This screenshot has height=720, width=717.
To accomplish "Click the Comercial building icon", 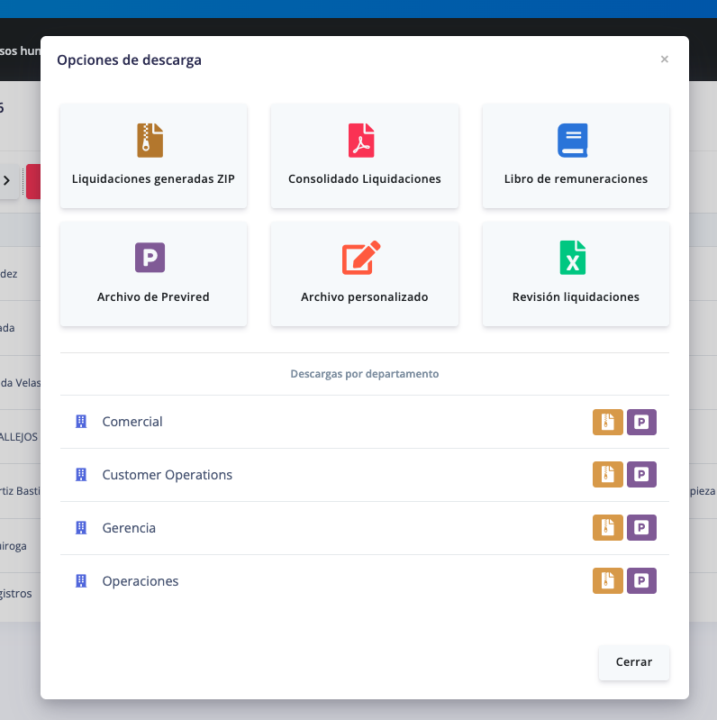I will [81, 422].
